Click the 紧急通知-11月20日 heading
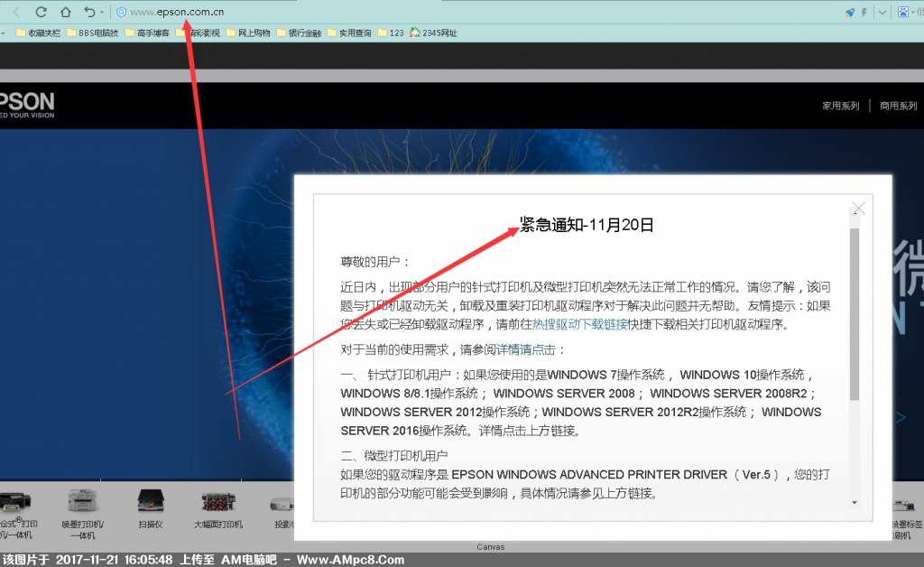 (x=587, y=225)
